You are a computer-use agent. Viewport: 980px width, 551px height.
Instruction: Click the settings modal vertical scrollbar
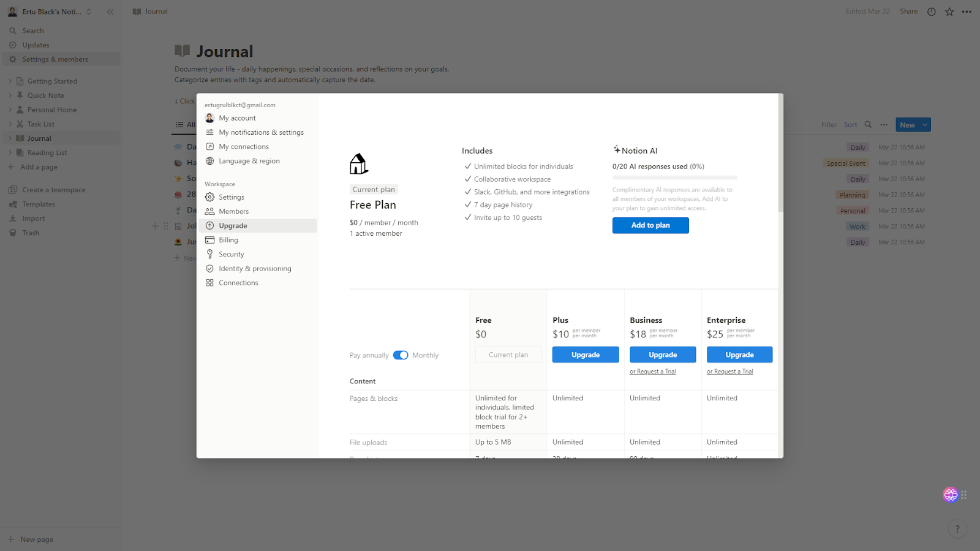pos(780,153)
